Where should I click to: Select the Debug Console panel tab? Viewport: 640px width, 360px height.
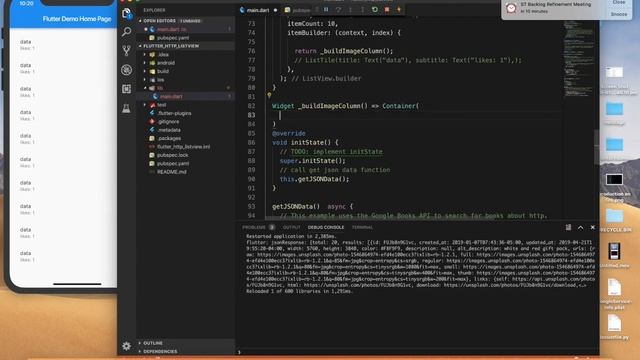click(x=326, y=227)
